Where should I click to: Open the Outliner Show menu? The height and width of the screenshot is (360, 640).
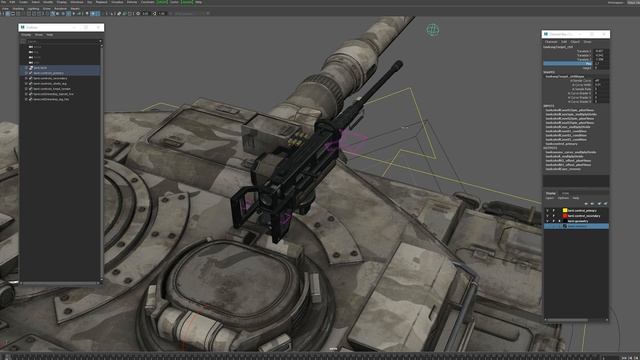39,35
